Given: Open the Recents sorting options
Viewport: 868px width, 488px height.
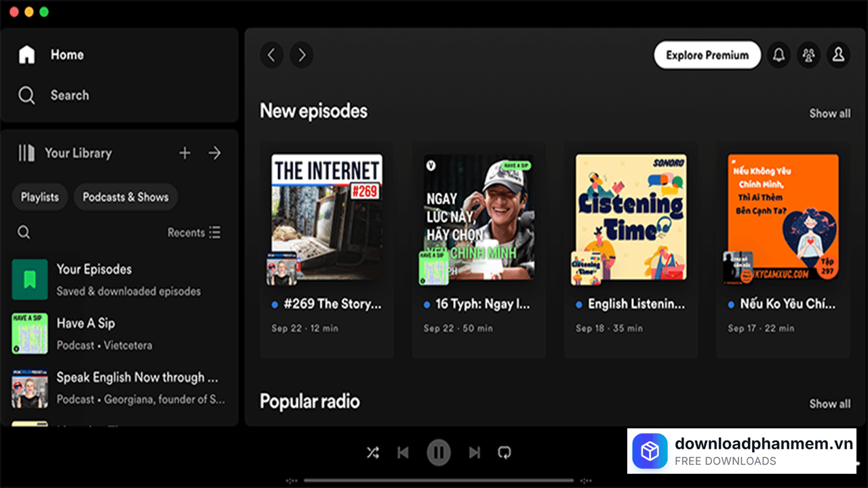Looking at the screenshot, I should pos(194,232).
